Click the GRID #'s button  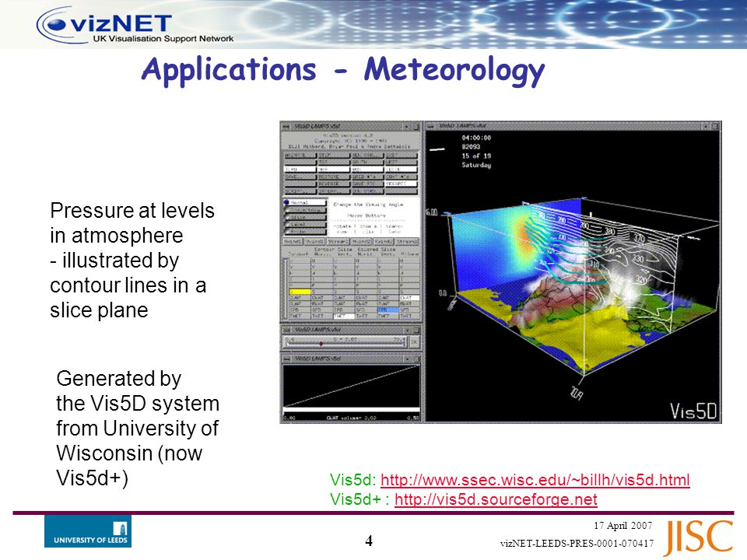(367, 177)
